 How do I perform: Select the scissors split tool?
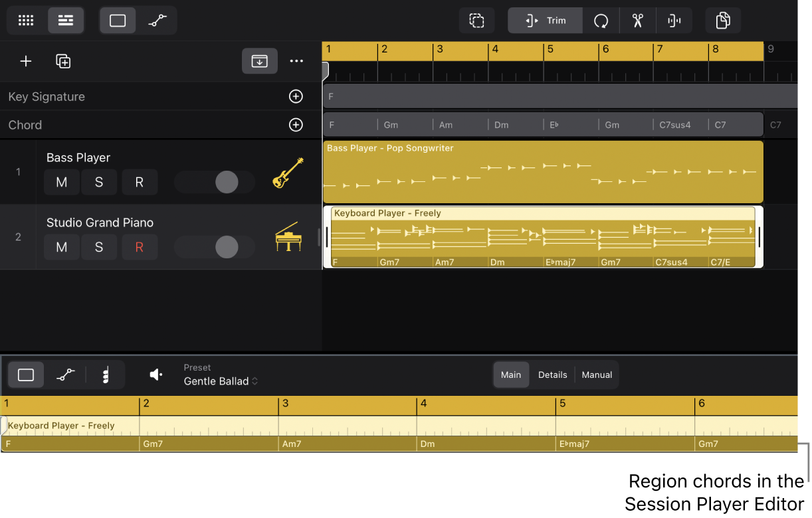click(637, 20)
